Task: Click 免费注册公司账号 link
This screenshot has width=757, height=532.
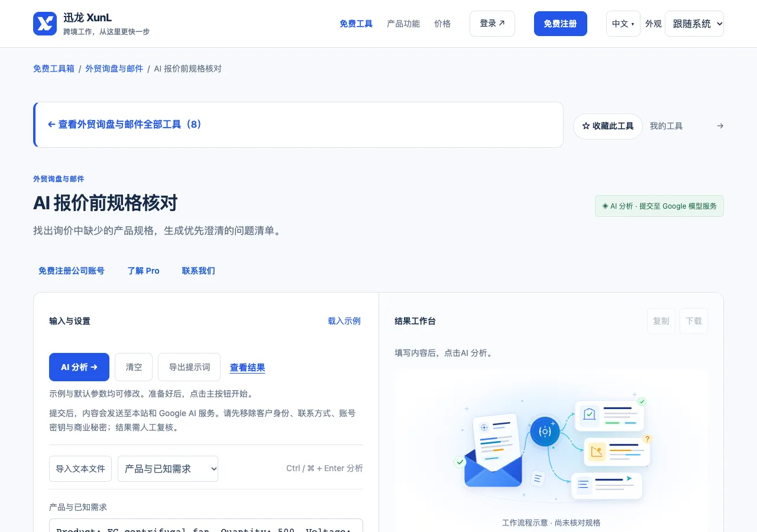Action: coord(72,271)
